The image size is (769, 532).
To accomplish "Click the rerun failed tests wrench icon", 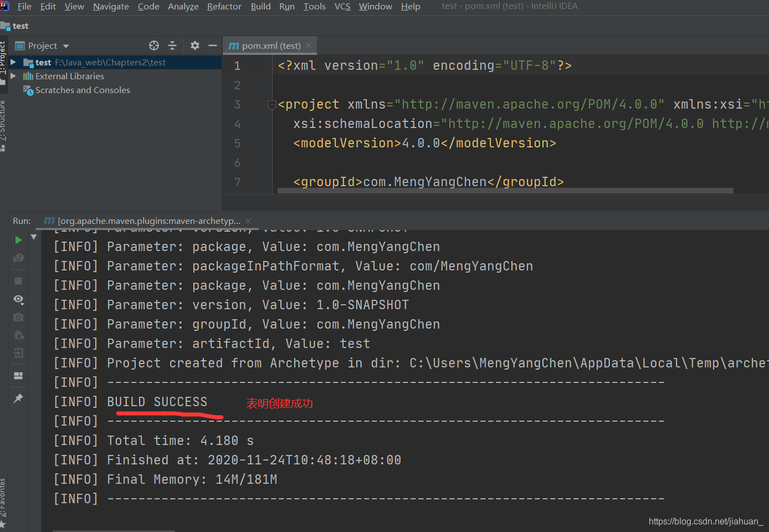I will click(18, 258).
